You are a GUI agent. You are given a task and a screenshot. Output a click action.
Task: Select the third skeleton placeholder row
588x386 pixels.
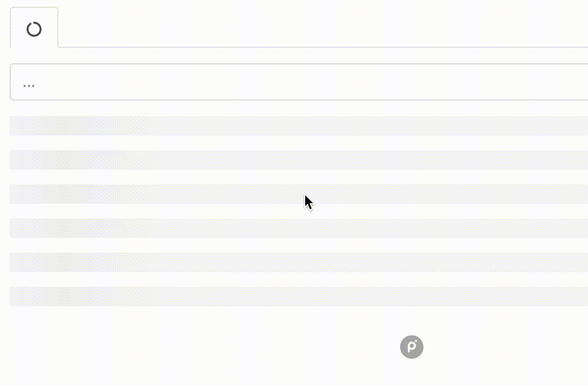pos(299,194)
